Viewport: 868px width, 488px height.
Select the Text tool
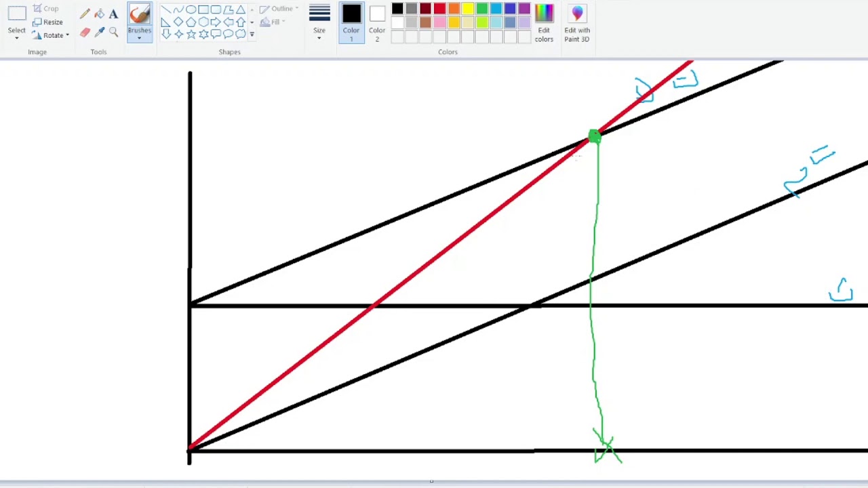[113, 14]
